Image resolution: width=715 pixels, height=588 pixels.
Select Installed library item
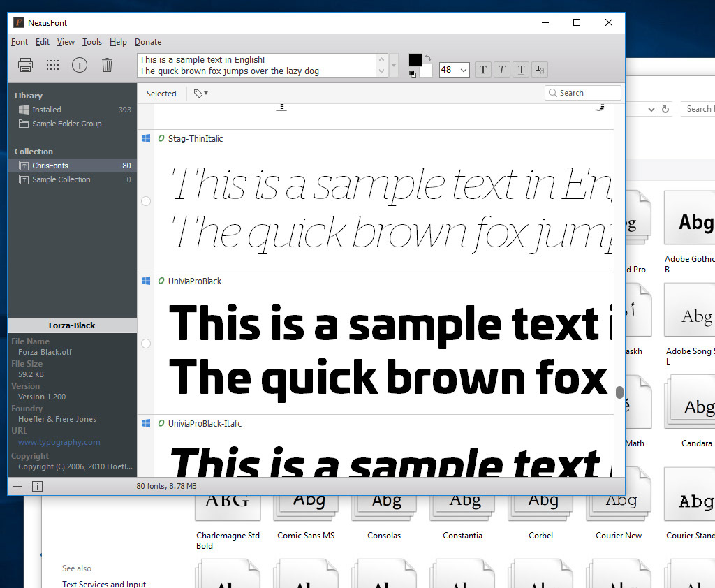pos(73,110)
